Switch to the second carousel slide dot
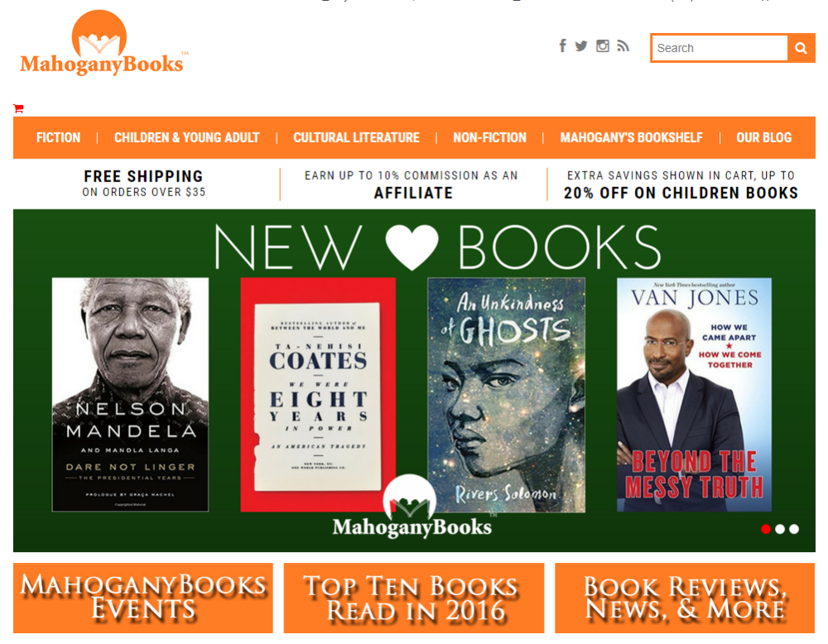The height and width of the screenshot is (644, 828). (780, 529)
